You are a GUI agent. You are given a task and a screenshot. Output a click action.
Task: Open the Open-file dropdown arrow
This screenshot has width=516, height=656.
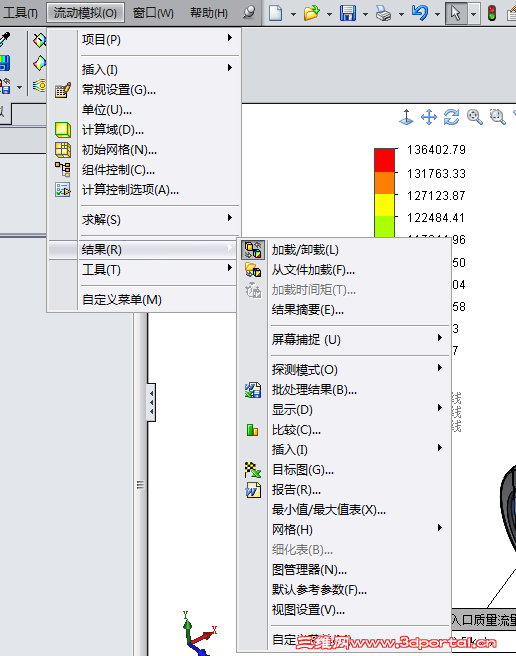pyautogui.click(x=329, y=14)
